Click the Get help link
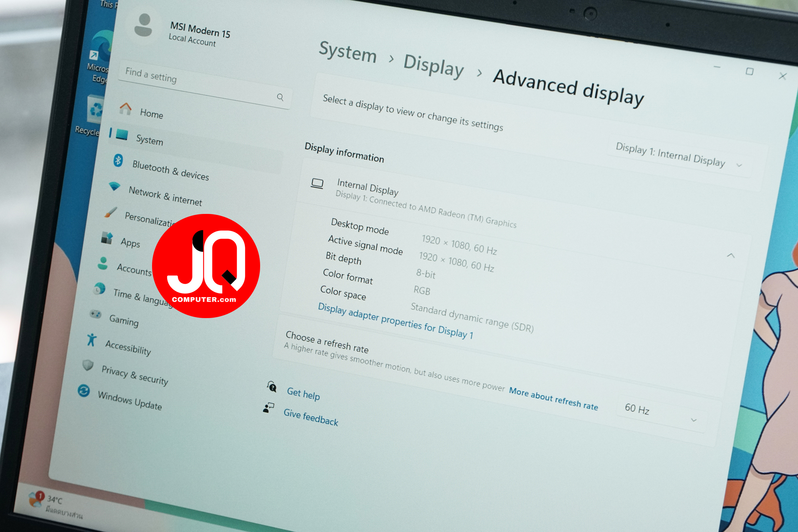The width and height of the screenshot is (798, 532). click(x=303, y=394)
